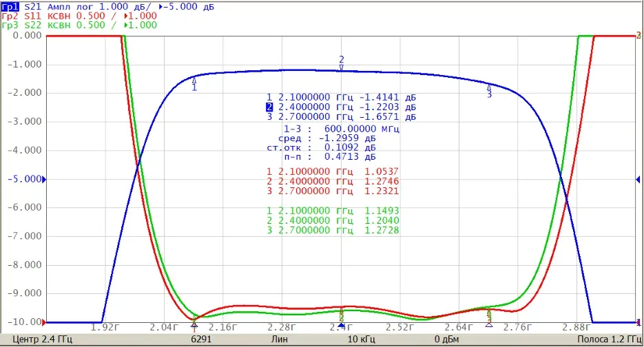The image size is (644, 347).
Task: Click the КСВН format label of Гр3
Action: [x=59, y=25]
